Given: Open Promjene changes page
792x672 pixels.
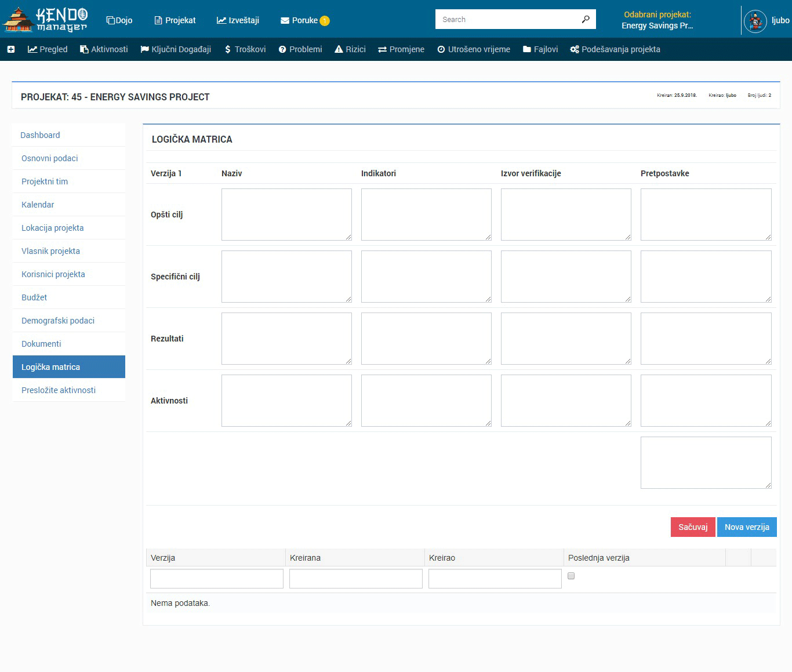Looking at the screenshot, I should (401, 49).
